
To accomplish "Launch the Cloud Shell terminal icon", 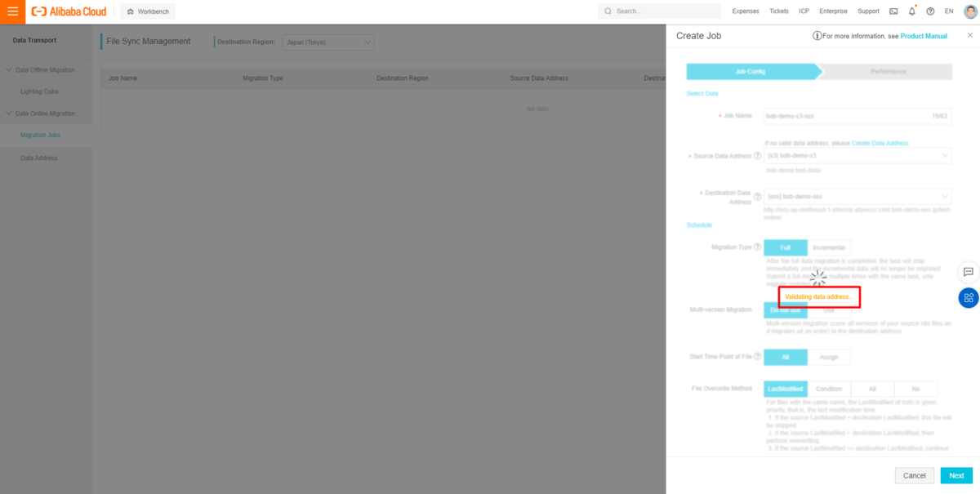I will pyautogui.click(x=893, y=11).
